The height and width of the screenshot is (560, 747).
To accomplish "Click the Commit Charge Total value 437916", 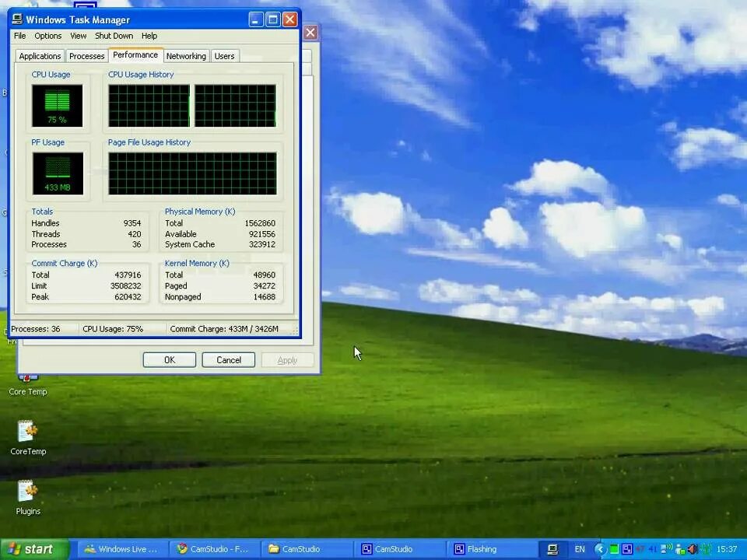I will (128, 275).
